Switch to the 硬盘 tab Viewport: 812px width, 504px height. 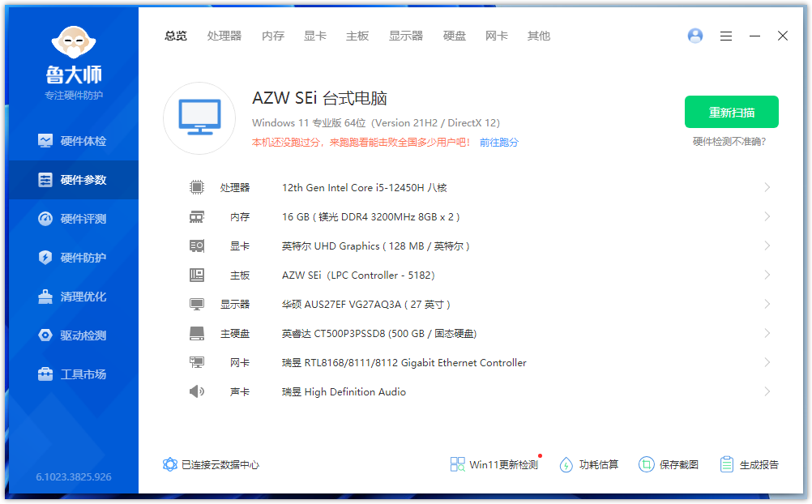pyautogui.click(x=455, y=36)
